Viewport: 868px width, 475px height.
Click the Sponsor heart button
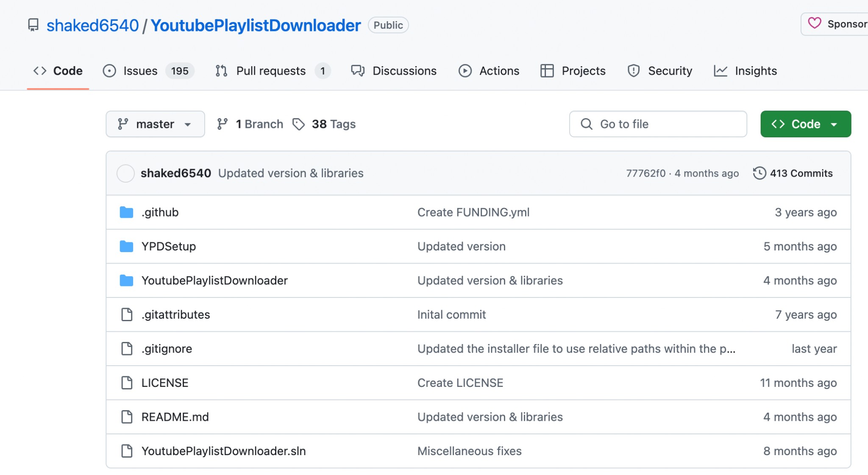837,24
